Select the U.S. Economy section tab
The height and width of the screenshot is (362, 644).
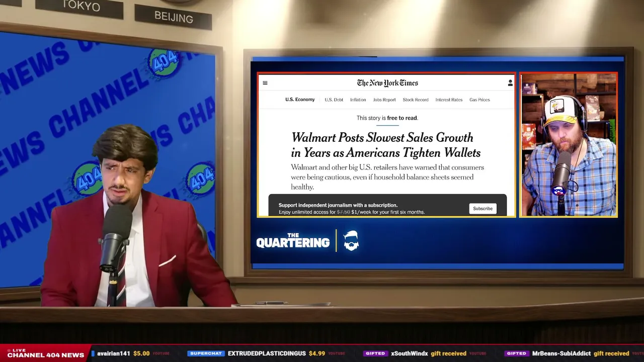click(x=300, y=100)
